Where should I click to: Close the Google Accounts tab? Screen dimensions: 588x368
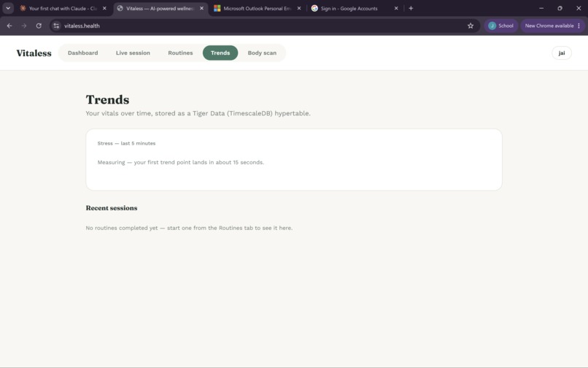[396, 8]
